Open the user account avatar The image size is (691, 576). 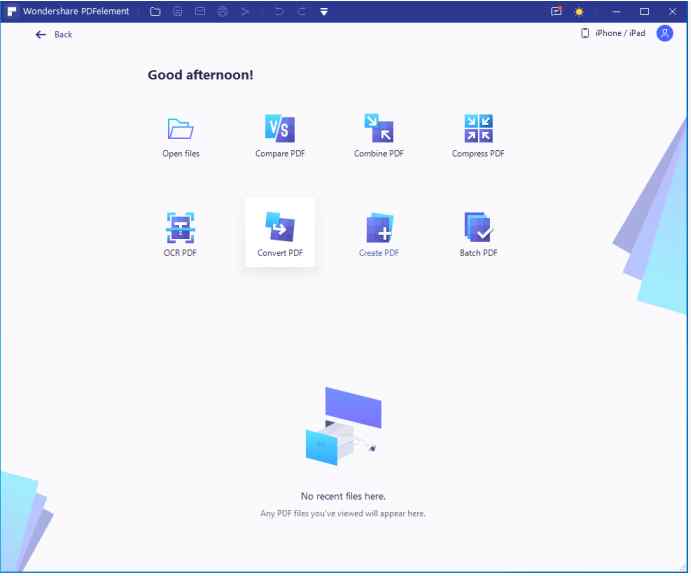pyautogui.click(x=664, y=33)
